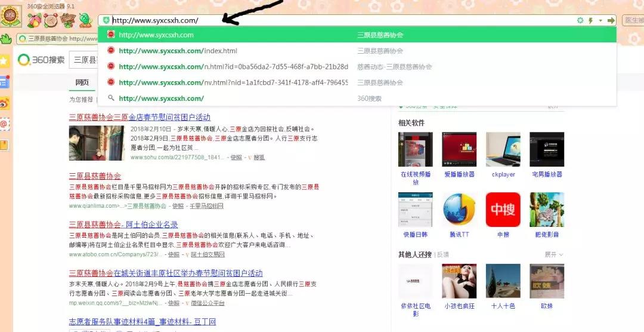Click the green circular compatibility-mode icon
644x332 pixels.
[x=580, y=20]
